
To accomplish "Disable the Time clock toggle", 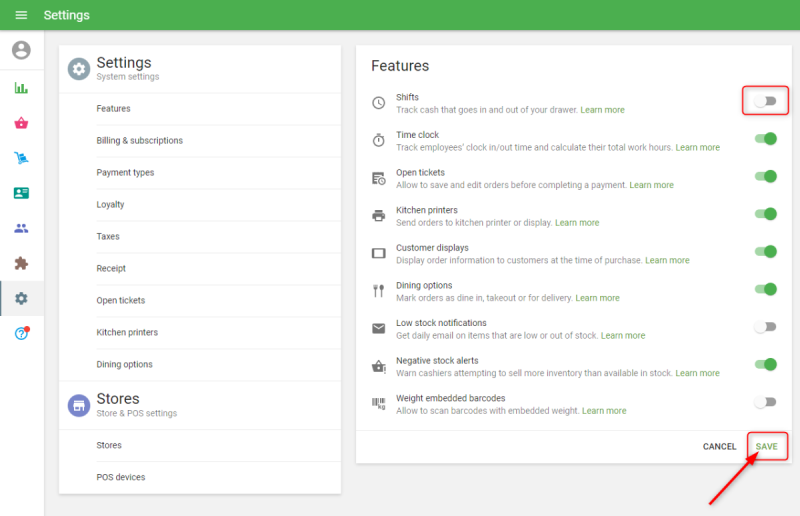I will [765, 139].
